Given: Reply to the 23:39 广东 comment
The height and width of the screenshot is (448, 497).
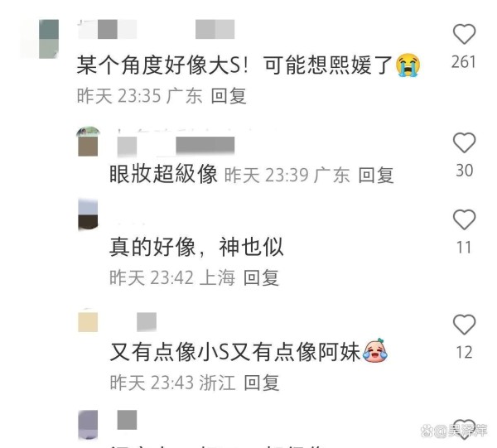Looking at the screenshot, I should 376,176.
